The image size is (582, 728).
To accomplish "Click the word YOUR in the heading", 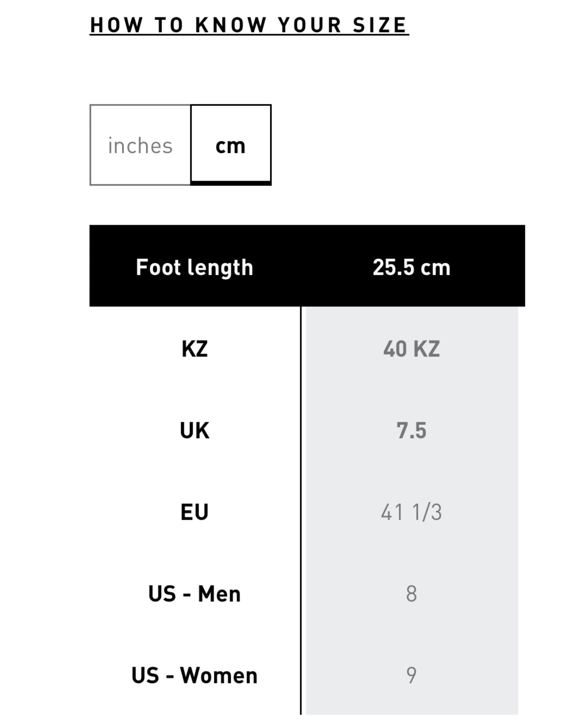I will (309, 25).
